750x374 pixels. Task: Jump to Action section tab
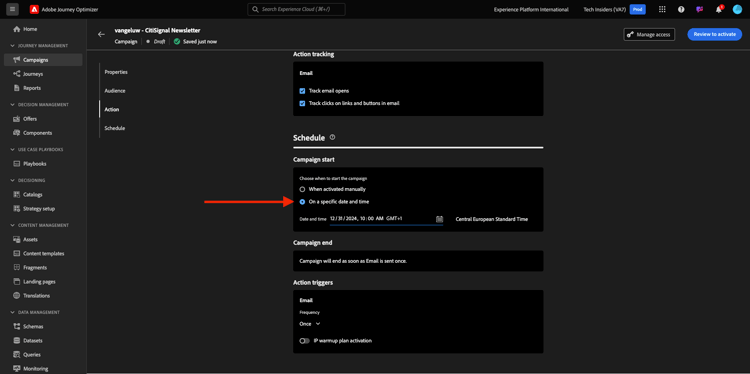[111, 110]
